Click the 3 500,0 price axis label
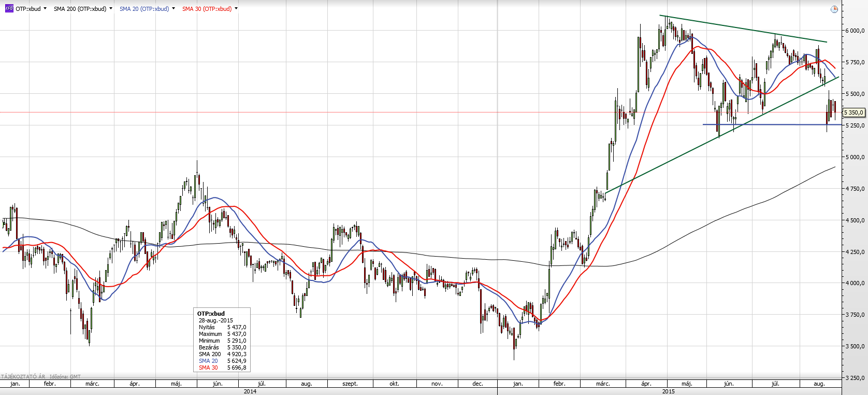 pyautogui.click(x=855, y=346)
